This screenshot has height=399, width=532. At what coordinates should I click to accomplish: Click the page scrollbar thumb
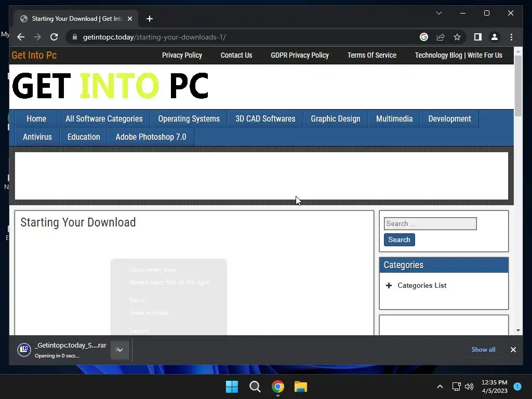[x=518, y=86]
